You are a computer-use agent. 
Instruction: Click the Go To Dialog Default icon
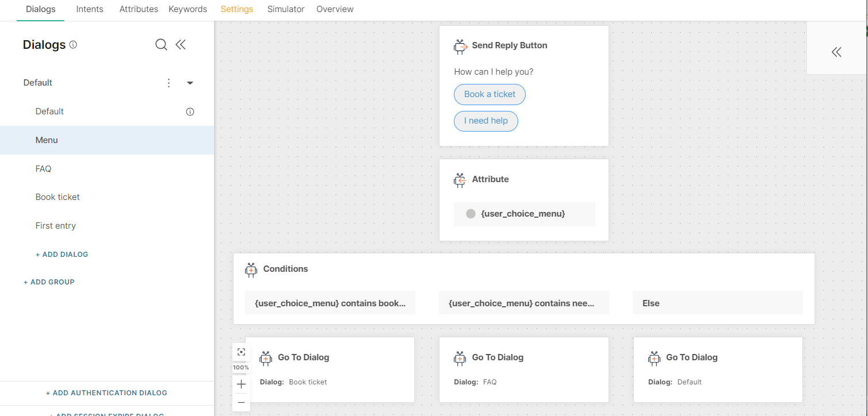(x=654, y=359)
